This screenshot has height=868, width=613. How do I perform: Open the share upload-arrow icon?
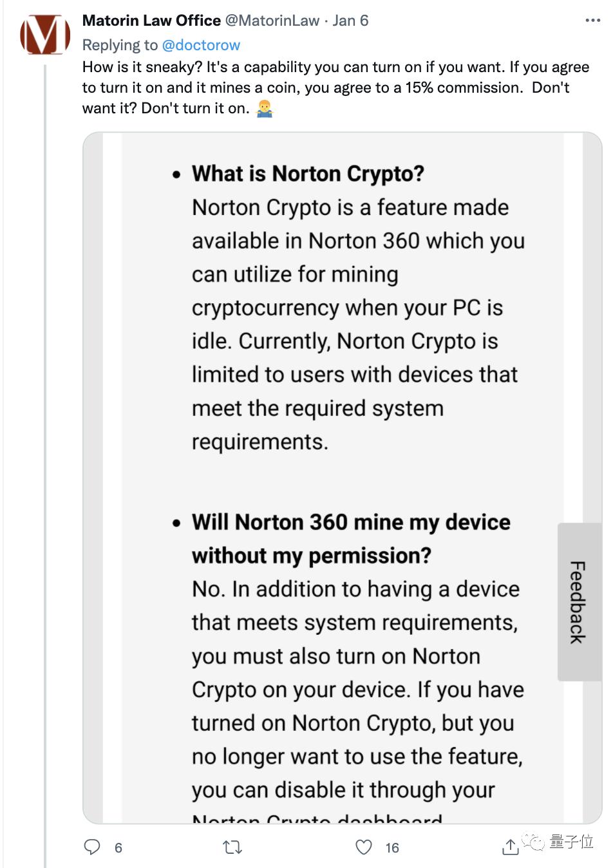click(511, 848)
